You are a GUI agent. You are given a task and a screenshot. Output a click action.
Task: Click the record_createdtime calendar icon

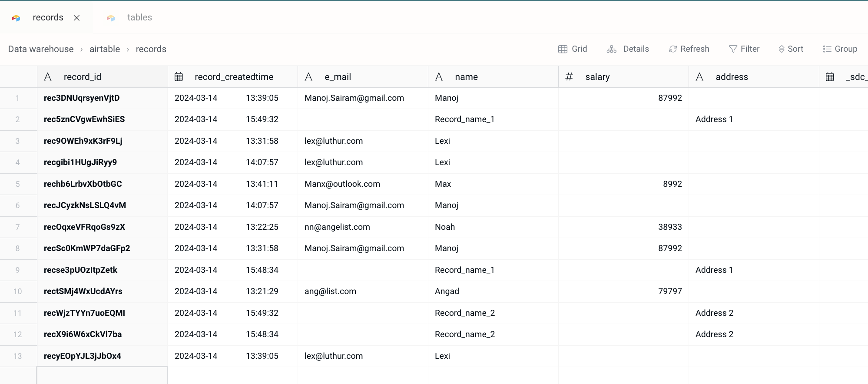(x=179, y=77)
